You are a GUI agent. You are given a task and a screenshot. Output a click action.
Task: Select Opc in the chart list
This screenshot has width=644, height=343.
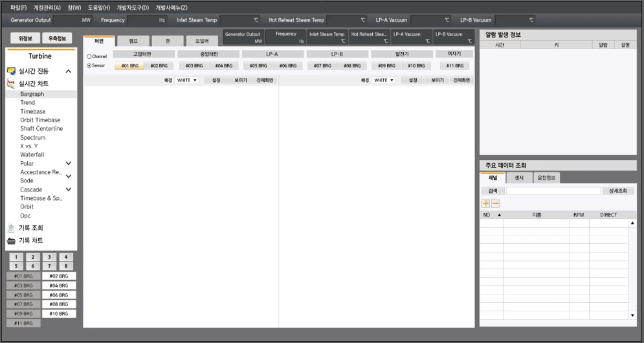(x=25, y=216)
